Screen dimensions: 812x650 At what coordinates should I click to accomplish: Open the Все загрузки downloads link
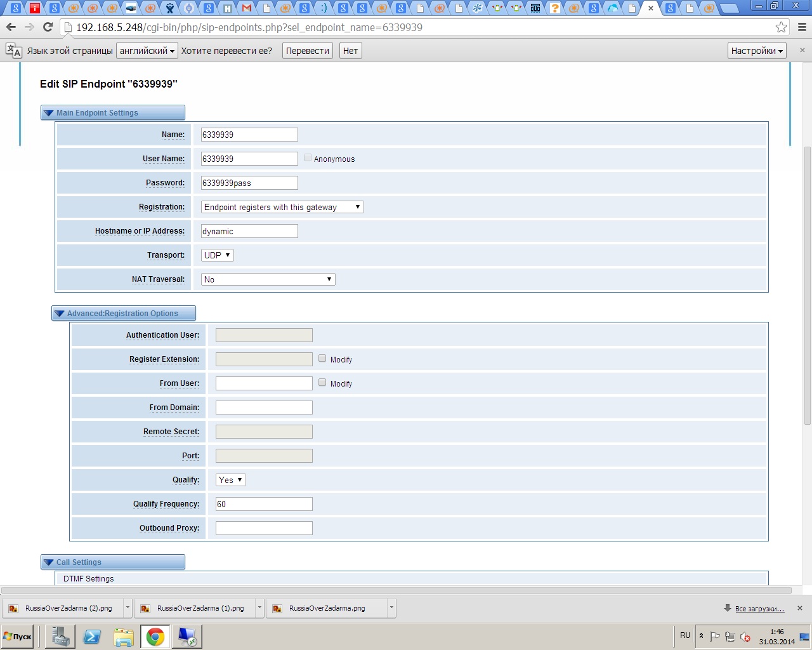(759, 609)
